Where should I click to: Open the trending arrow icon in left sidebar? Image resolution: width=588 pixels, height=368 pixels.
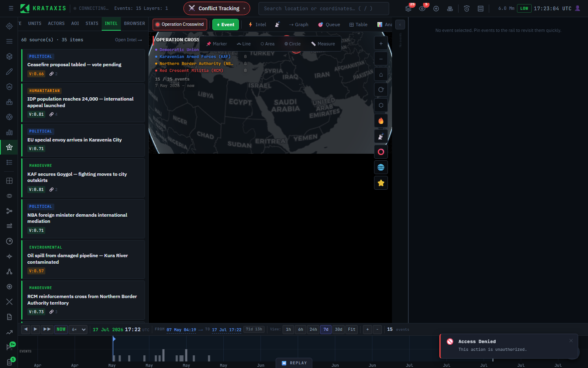[x=9, y=332]
